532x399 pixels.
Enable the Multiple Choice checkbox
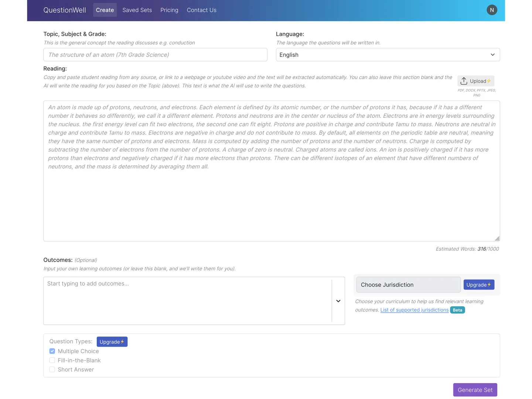(x=52, y=351)
